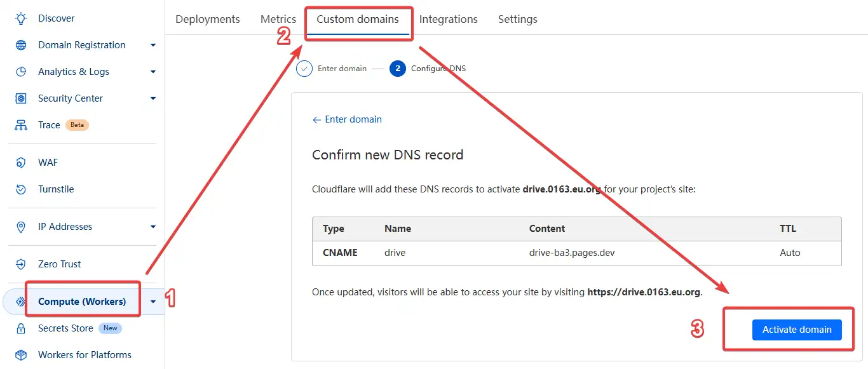
Task: Click the Discover lightbulb icon
Action: pyautogui.click(x=21, y=18)
